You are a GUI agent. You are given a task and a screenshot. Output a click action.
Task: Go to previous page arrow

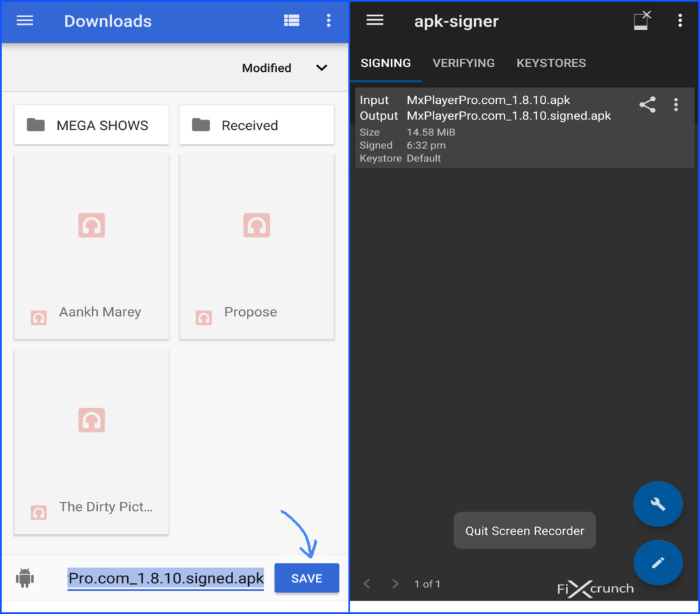367,584
